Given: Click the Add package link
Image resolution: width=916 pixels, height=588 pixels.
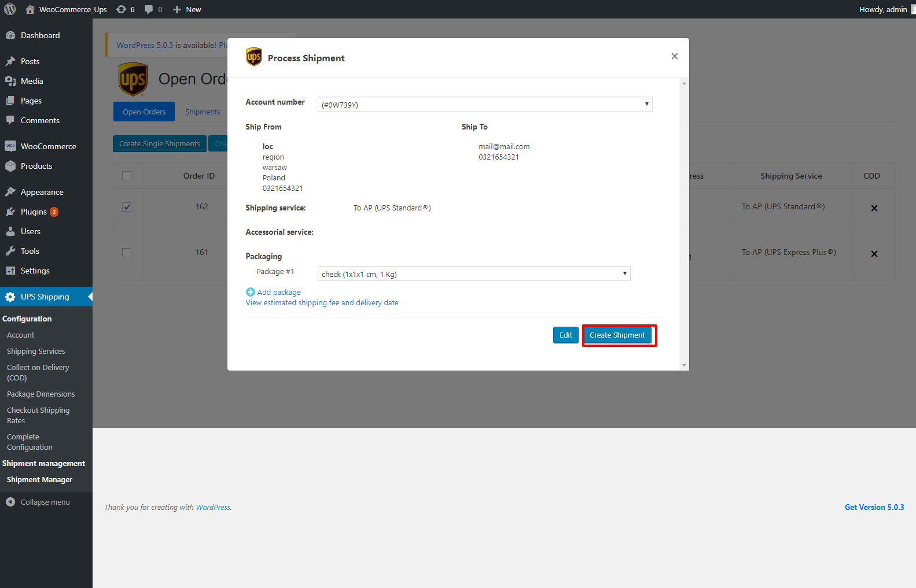Looking at the screenshot, I should point(279,292).
